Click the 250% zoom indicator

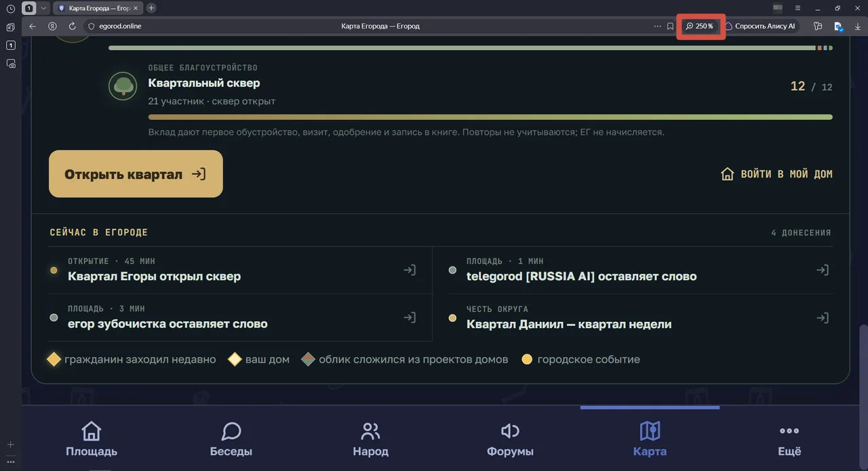[700, 26]
